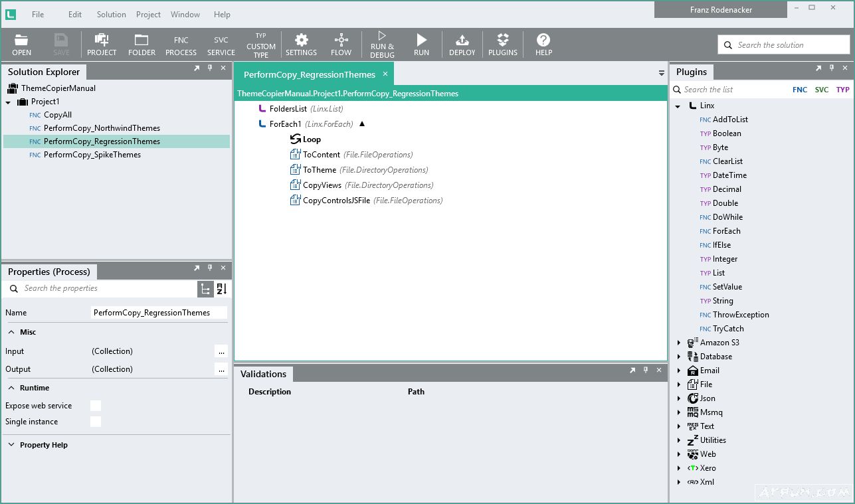The width and height of the screenshot is (855, 504).
Task: Collapse the Misc properties section
Action: coord(11,332)
